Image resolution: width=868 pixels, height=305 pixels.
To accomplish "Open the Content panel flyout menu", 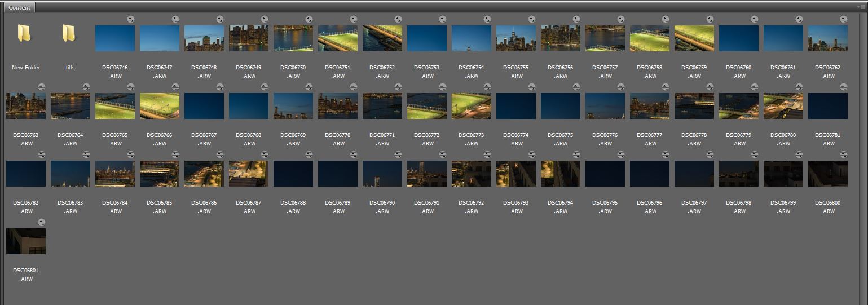I will tap(860, 7).
